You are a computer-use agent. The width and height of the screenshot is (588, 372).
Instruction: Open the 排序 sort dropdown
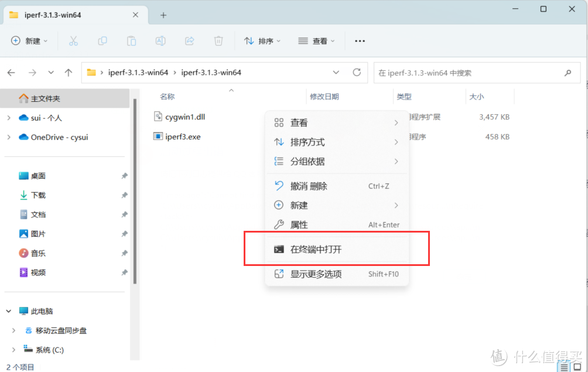click(x=262, y=41)
